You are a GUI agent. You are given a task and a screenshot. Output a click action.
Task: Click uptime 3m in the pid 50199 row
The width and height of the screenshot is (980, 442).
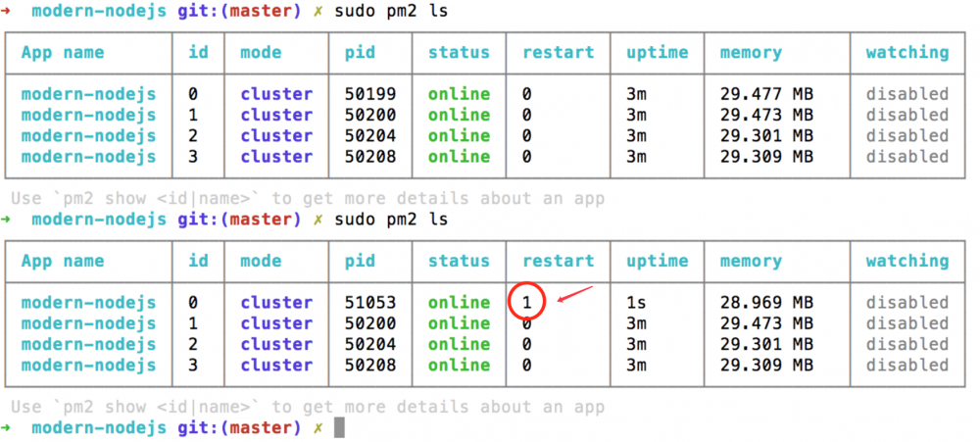click(636, 94)
